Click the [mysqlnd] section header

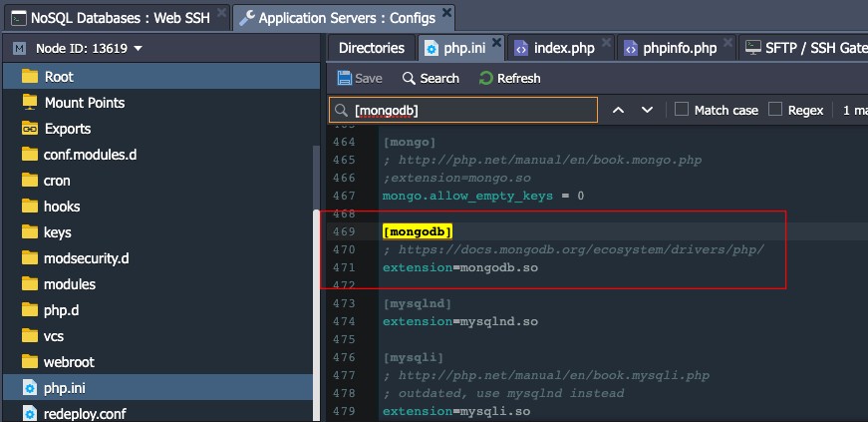(x=418, y=304)
